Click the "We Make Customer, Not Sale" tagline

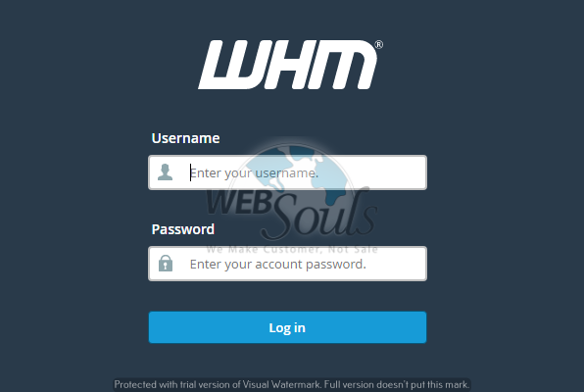click(x=292, y=249)
